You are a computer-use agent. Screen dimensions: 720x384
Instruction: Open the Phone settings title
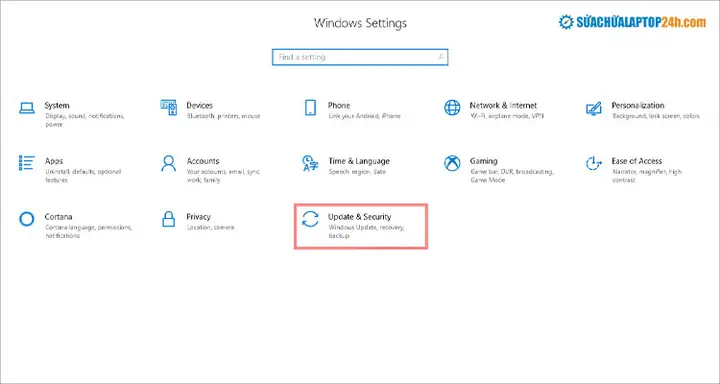[339, 105]
